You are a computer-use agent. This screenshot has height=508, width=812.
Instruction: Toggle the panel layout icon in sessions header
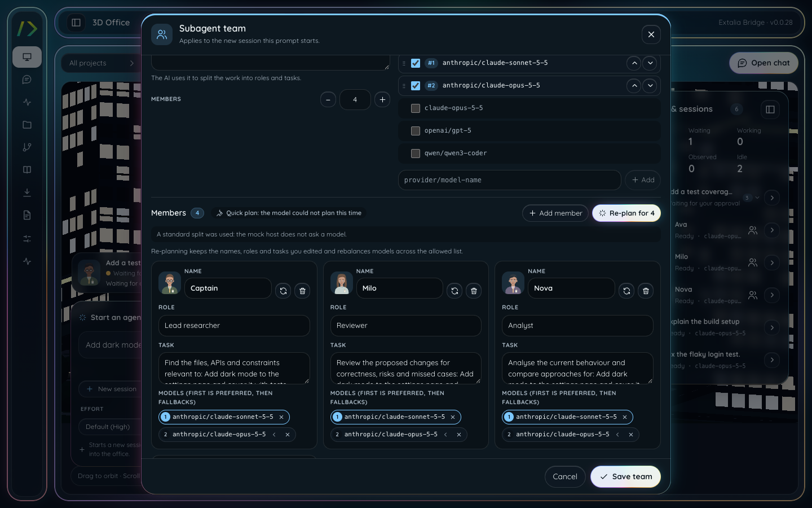point(770,109)
